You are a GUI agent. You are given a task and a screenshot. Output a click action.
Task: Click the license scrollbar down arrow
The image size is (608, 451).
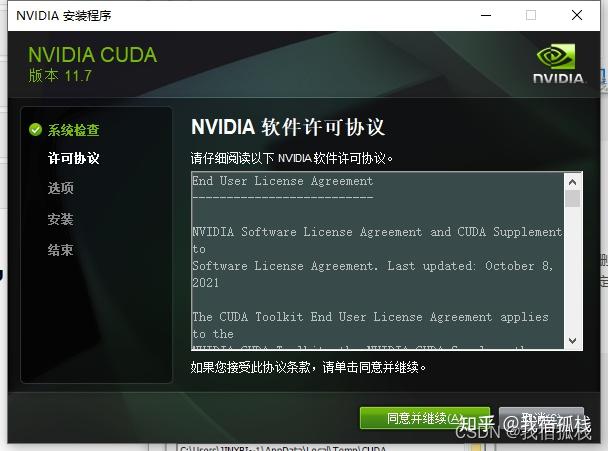click(x=572, y=340)
